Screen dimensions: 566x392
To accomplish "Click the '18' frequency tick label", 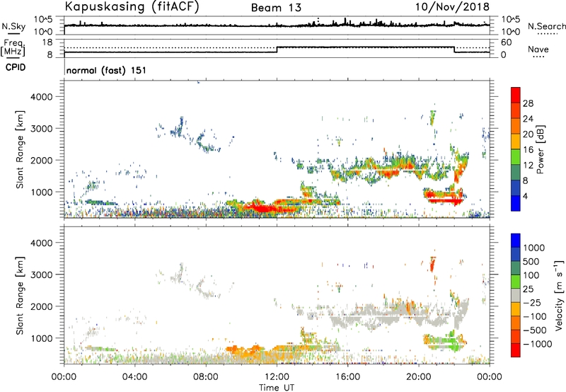I will [x=47, y=42].
